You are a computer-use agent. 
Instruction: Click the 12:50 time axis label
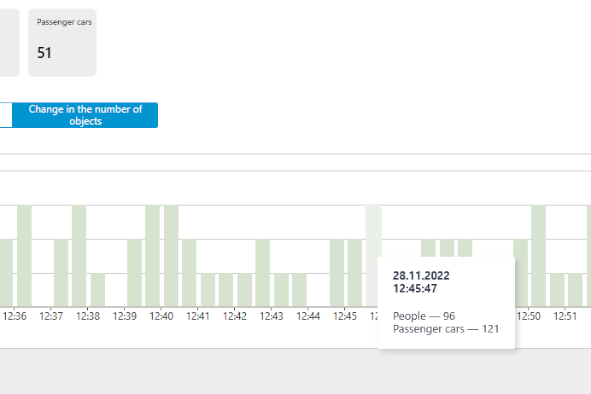pos(528,316)
